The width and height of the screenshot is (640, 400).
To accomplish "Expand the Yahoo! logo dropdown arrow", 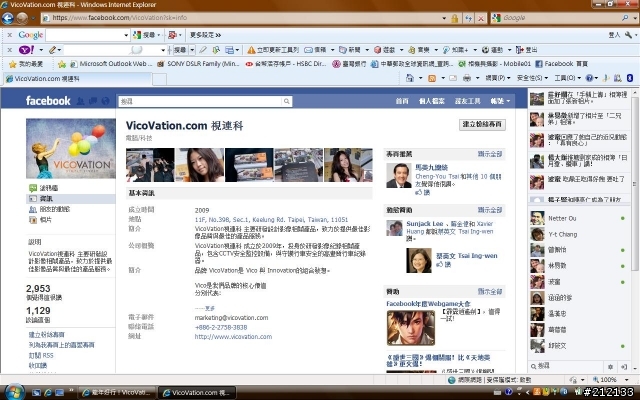I will pyautogui.click(x=41, y=50).
